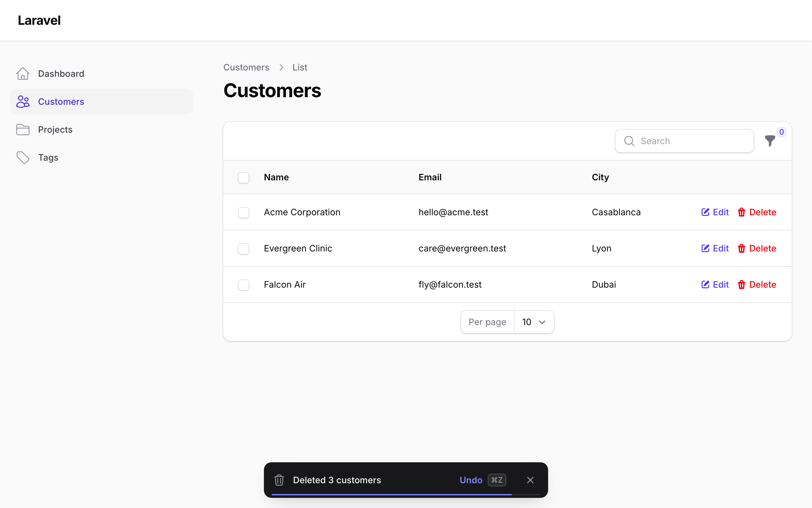Click the Customers breadcrumb link

click(x=246, y=67)
